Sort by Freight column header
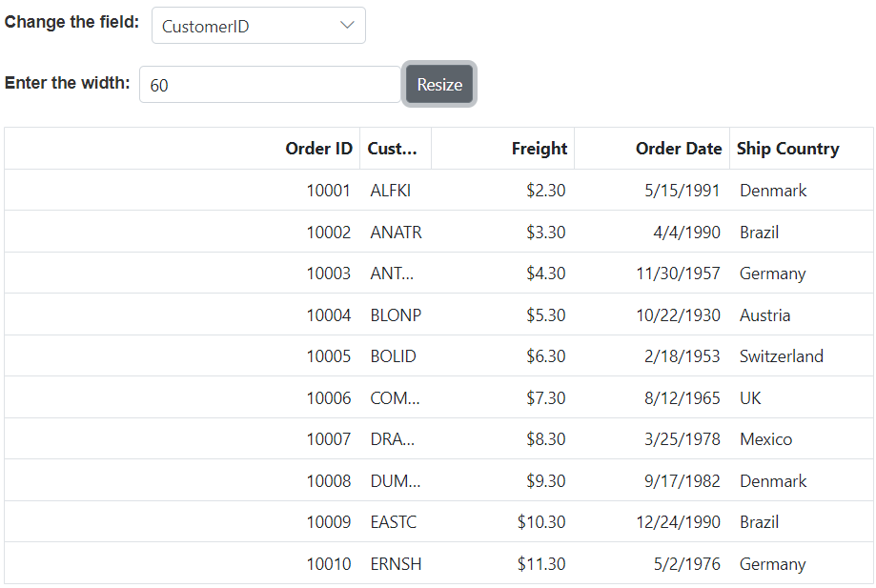The height and width of the screenshot is (588, 876). click(x=539, y=149)
